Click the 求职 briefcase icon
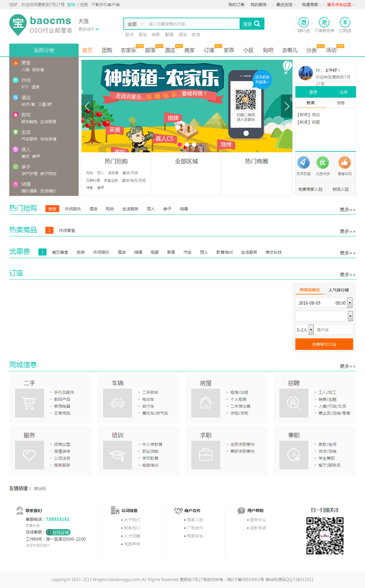The image size is (365, 588). pyautogui.click(x=206, y=455)
